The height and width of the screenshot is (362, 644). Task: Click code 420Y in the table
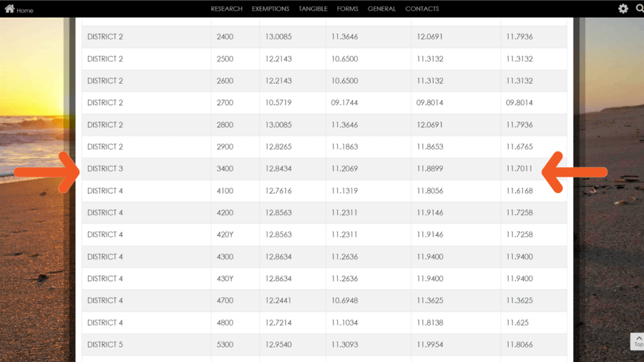pos(225,234)
